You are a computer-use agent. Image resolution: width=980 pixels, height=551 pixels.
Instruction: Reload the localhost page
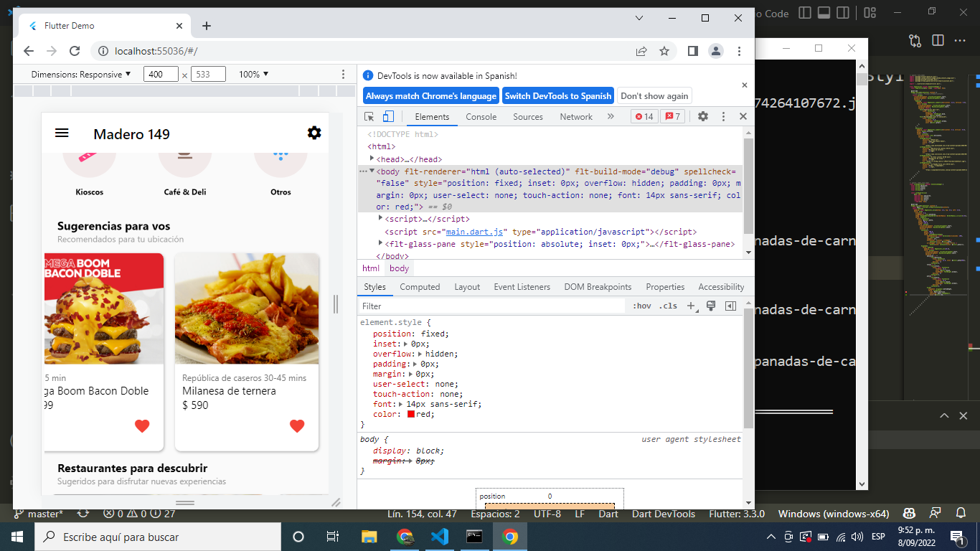point(74,51)
